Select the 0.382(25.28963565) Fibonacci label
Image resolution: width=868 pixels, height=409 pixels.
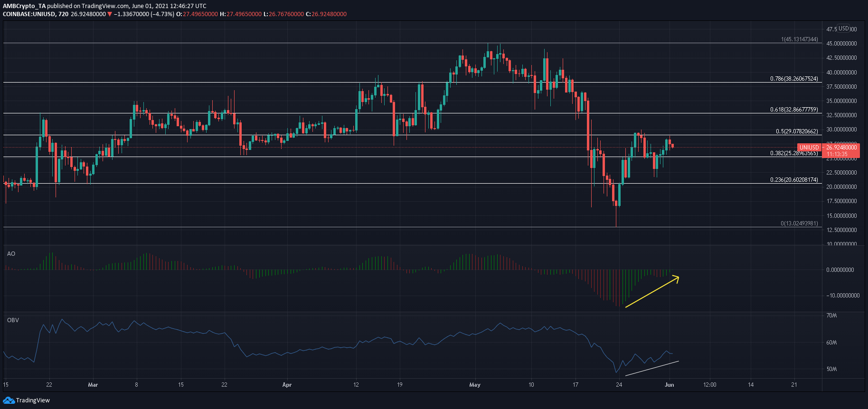[794, 153]
